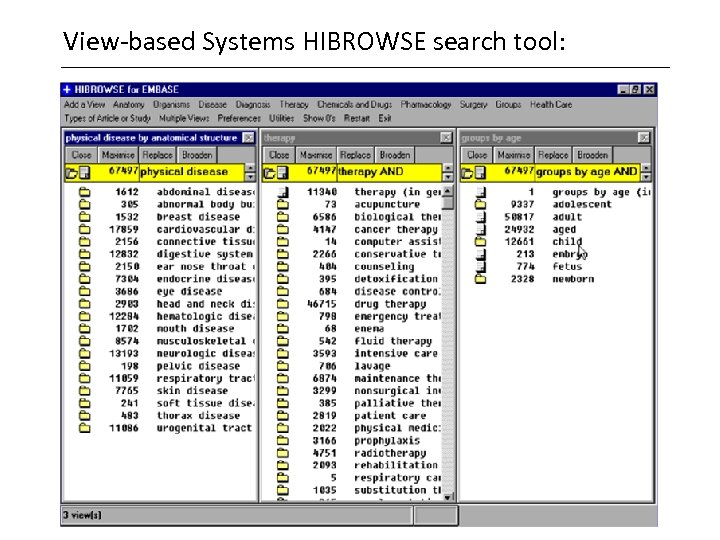This screenshot has width=720, height=540.
Task: Select document icon next to adult
Action: tap(481, 217)
